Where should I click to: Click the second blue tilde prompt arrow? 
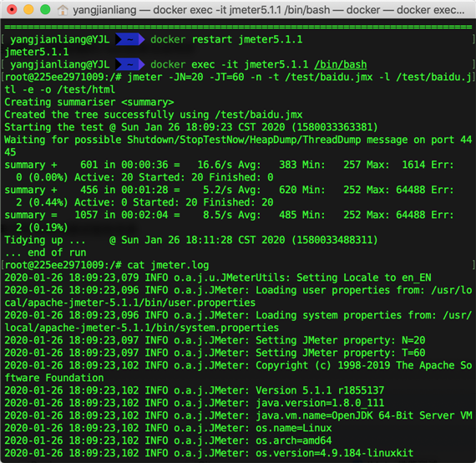(130, 64)
